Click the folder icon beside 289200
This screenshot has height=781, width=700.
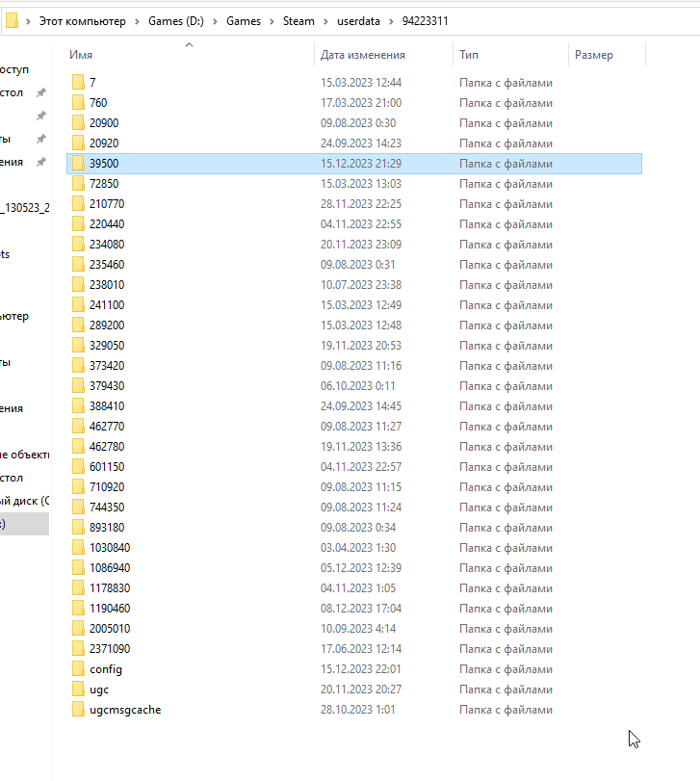[78, 325]
